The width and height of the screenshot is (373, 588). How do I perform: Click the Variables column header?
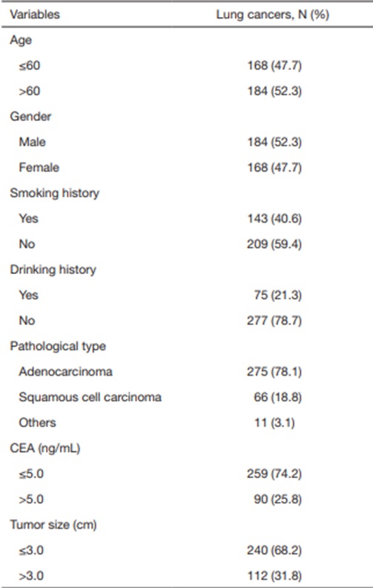[x=35, y=14]
